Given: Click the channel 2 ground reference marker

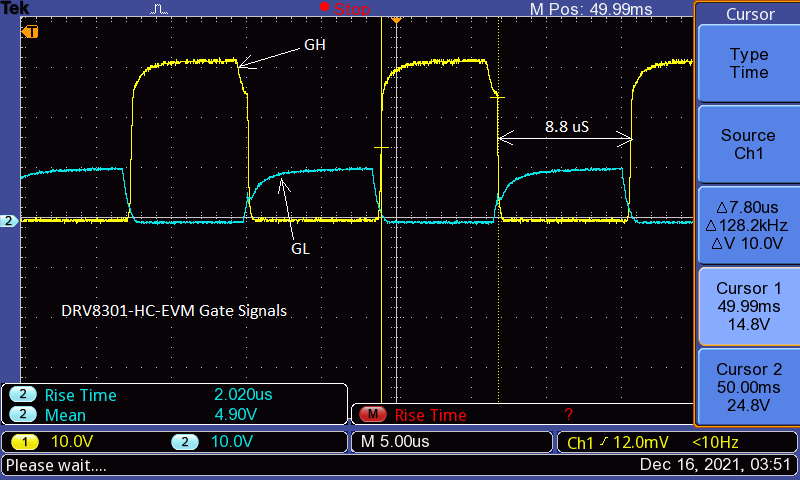Looking at the screenshot, I should coord(9,221).
